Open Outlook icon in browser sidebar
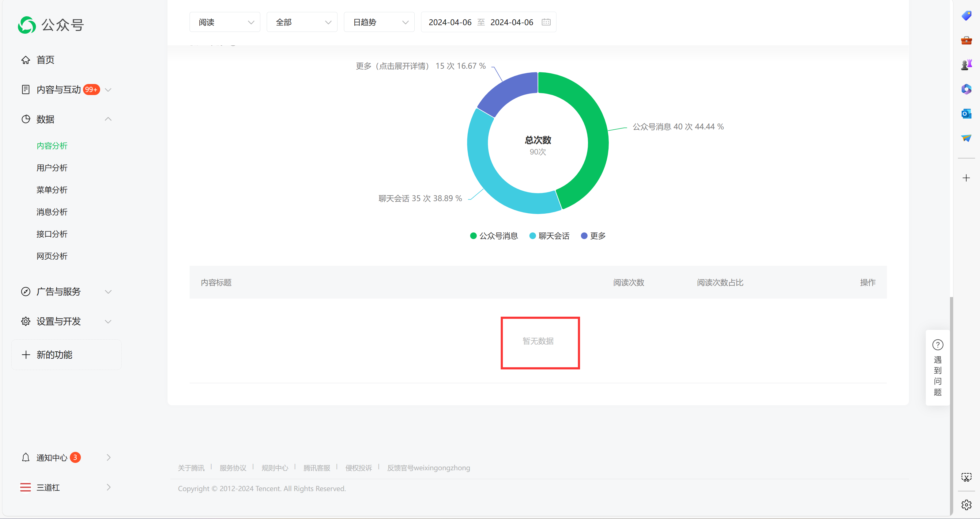 click(966, 114)
